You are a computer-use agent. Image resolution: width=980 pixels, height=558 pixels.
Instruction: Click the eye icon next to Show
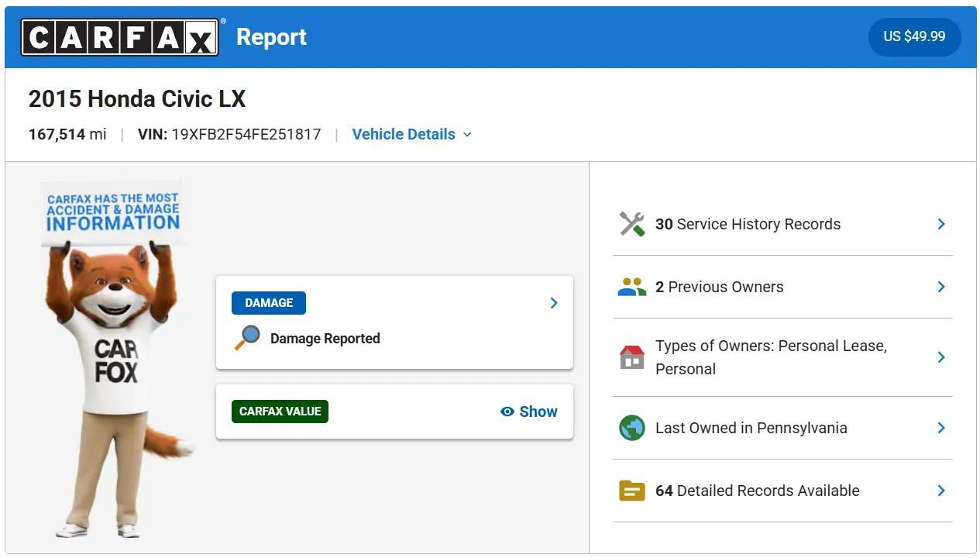click(x=507, y=412)
